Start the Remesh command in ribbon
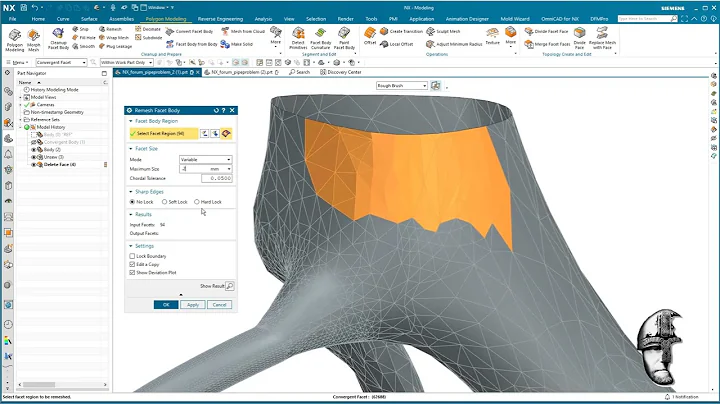This screenshot has height=404, width=720. click(110, 29)
